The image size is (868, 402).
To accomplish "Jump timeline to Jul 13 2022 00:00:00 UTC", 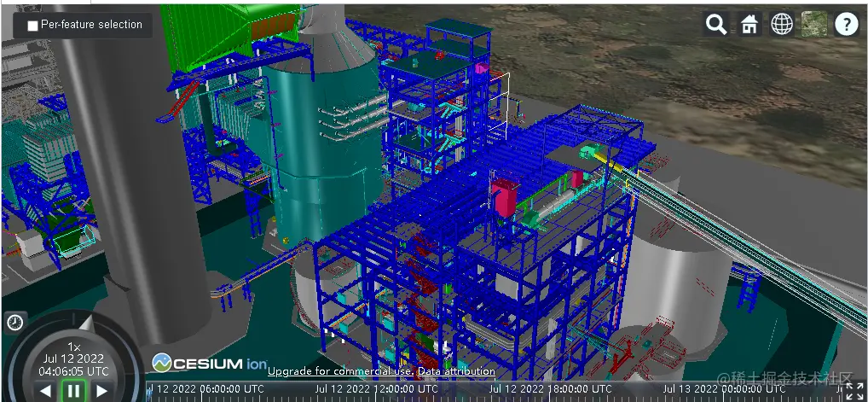I will pos(725,388).
